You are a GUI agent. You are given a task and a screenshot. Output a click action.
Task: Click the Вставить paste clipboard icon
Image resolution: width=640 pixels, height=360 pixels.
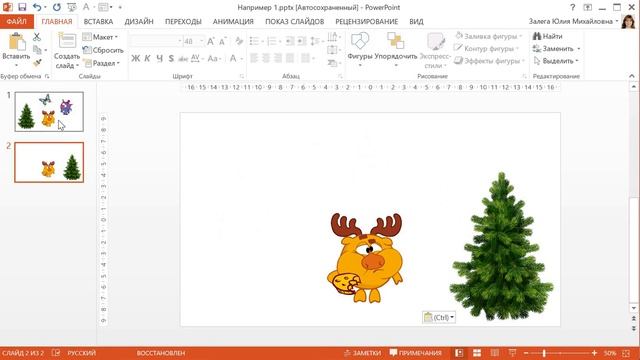coord(16,42)
